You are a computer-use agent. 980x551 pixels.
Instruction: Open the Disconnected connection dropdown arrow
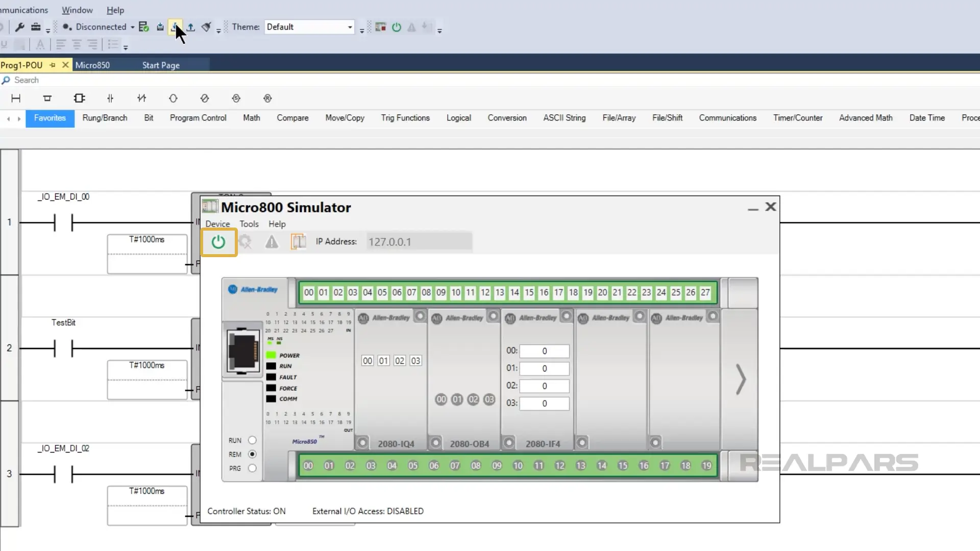click(132, 27)
